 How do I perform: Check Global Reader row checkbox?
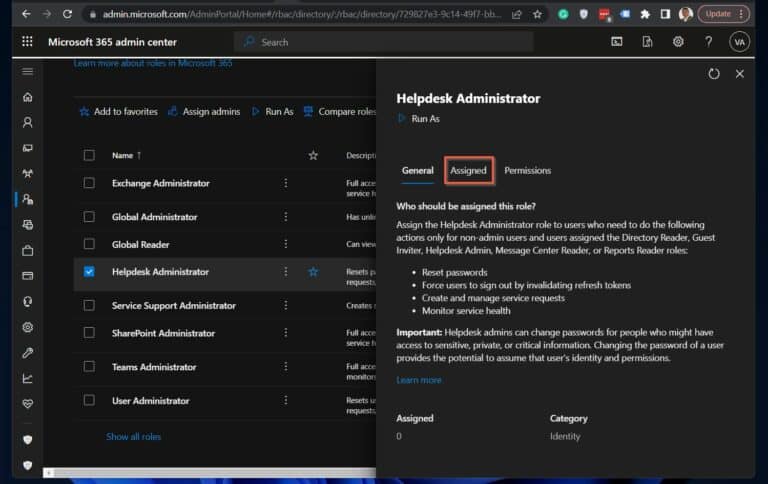[89, 244]
